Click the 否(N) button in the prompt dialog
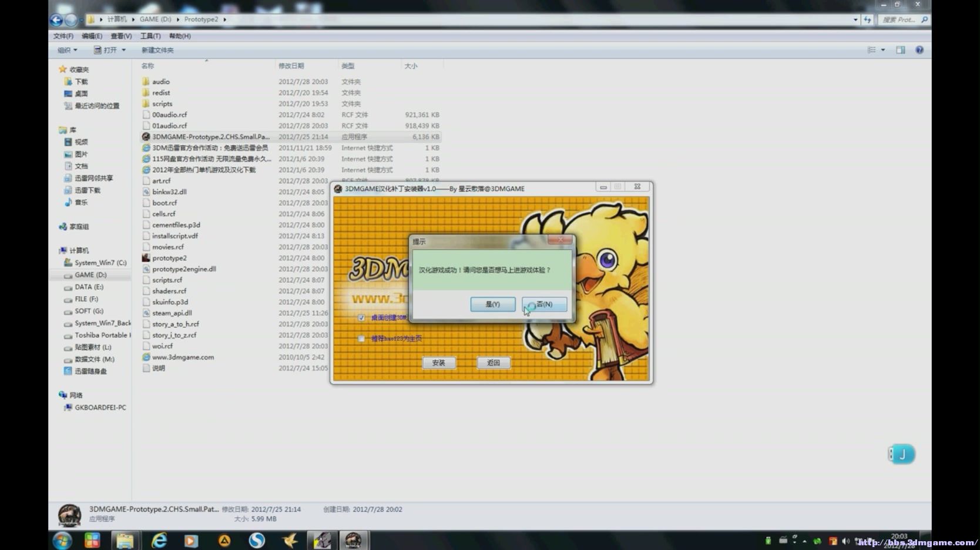980x550 pixels. (544, 304)
